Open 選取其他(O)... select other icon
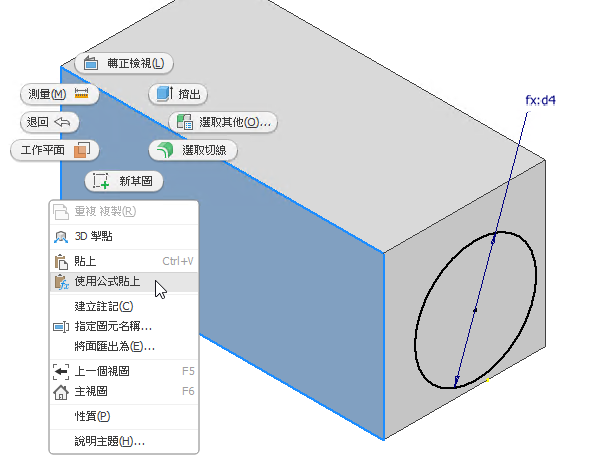This screenshot has width=609, height=461. 185,122
